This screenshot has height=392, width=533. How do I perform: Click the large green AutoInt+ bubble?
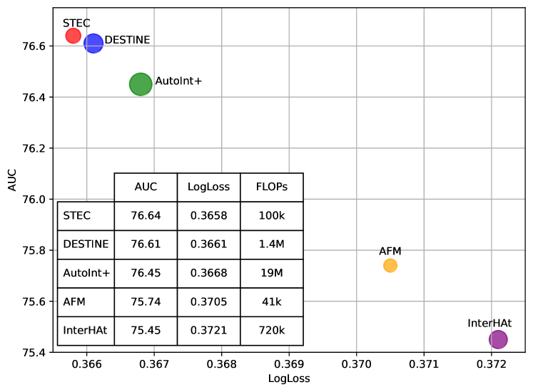[x=141, y=84]
